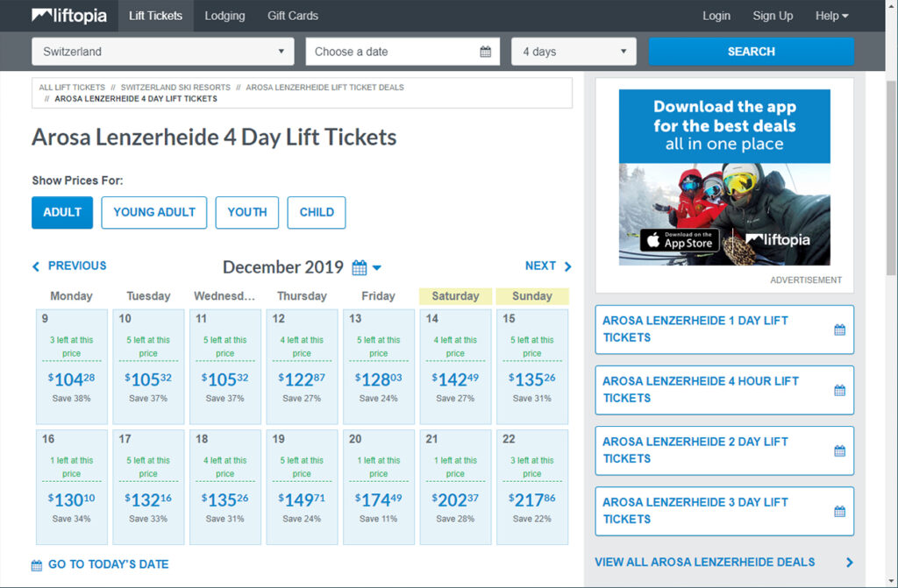Click GO TO TODAY'S DATE link
The height and width of the screenshot is (588, 898).
tap(108, 564)
